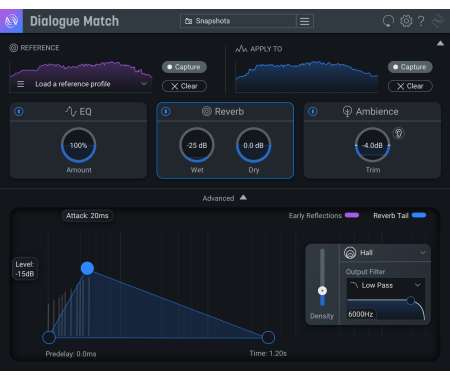
Task: Click the EQ Amount 100% knob
Action: click(x=79, y=145)
